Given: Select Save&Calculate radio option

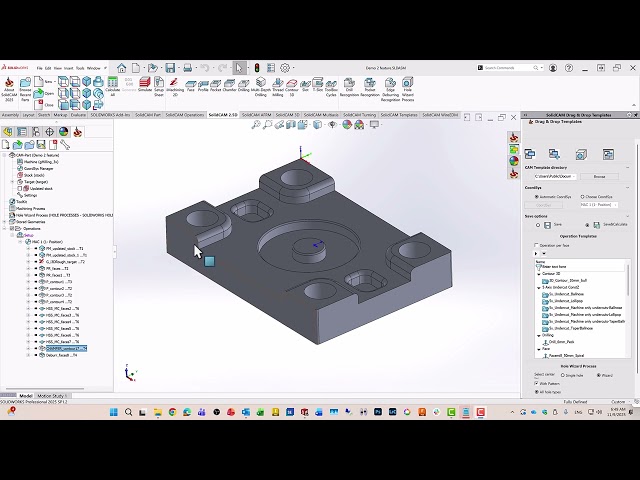Looking at the screenshot, I should 587,225.
